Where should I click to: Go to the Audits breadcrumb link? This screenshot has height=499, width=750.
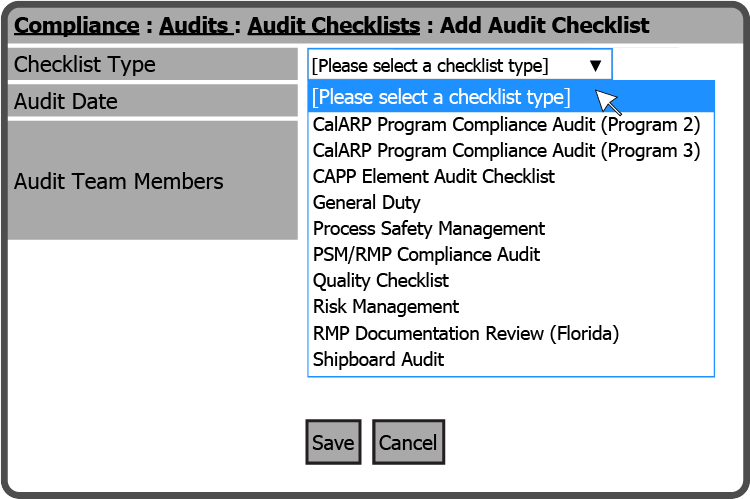[x=194, y=25]
